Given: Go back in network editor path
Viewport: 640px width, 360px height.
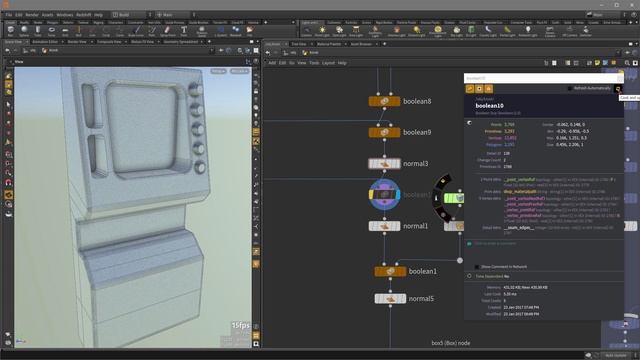Looking at the screenshot, I should pos(268,53).
